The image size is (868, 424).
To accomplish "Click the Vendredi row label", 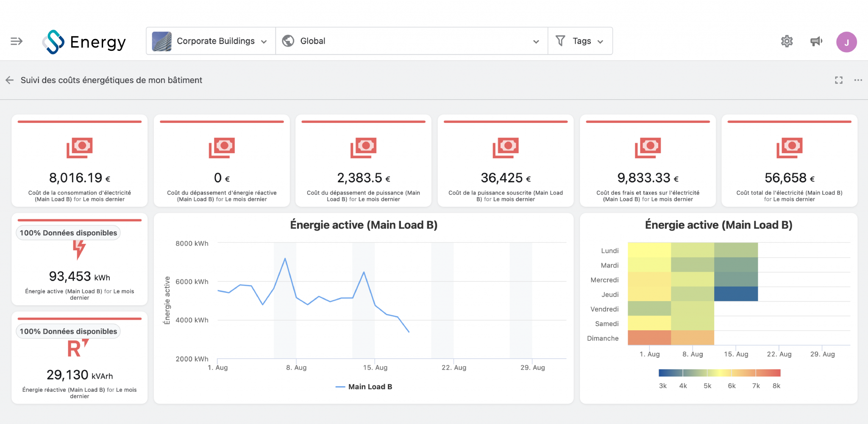I will pos(604,309).
